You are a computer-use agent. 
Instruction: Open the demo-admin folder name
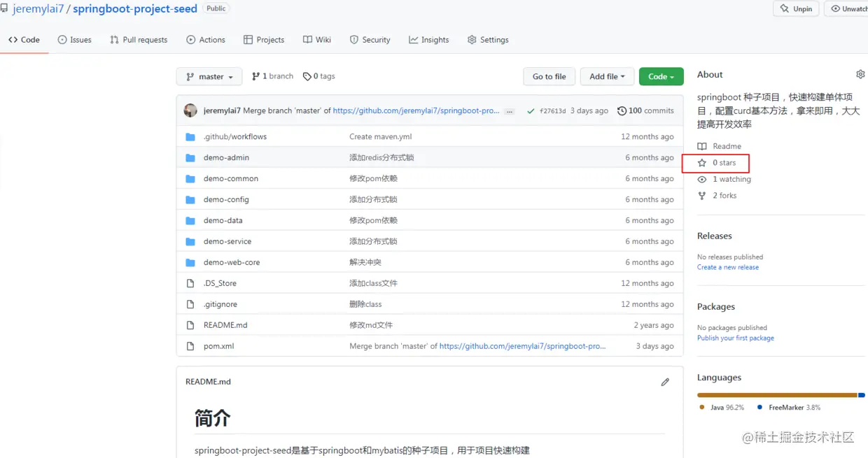pyautogui.click(x=226, y=157)
